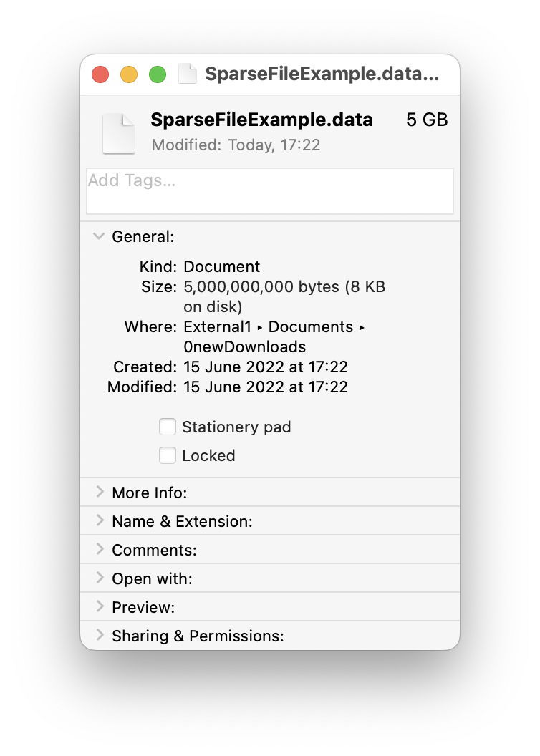The image size is (540, 756).
Task: Open the Documents location from Where path
Action: click(311, 326)
